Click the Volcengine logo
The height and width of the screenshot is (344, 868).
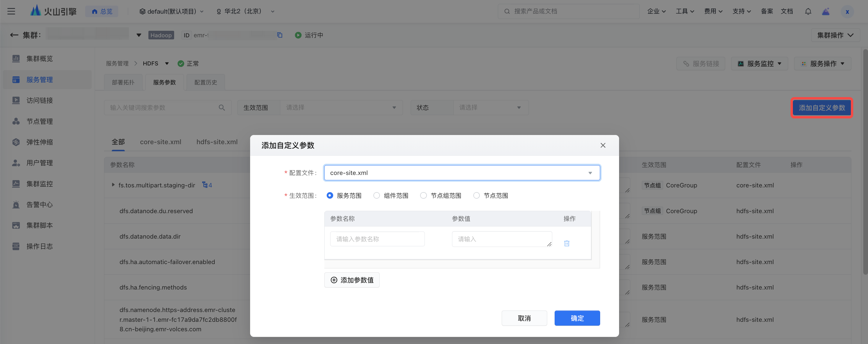[53, 11]
